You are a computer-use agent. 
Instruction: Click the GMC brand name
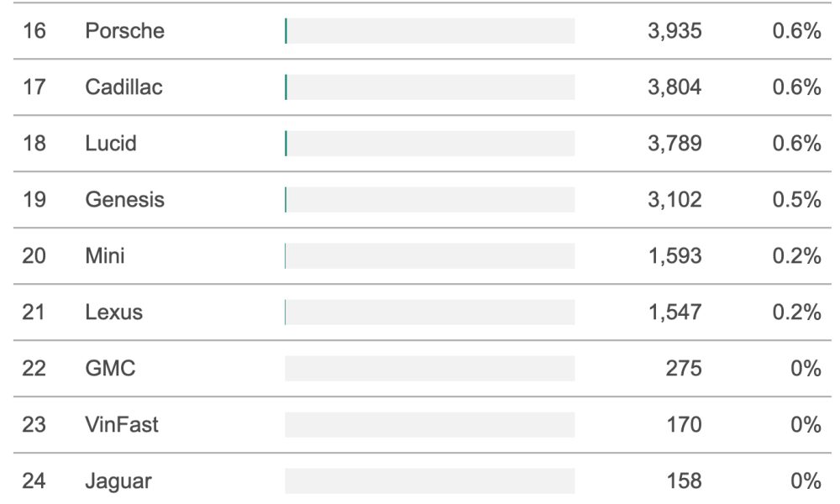pos(110,369)
